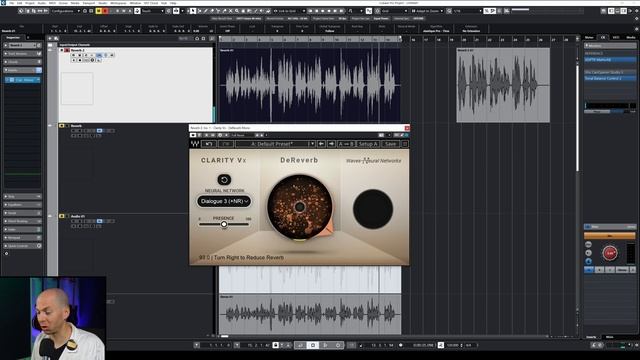The width and height of the screenshot is (640, 360).
Task: Click the A→B copy button
Action: click(346, 144)
